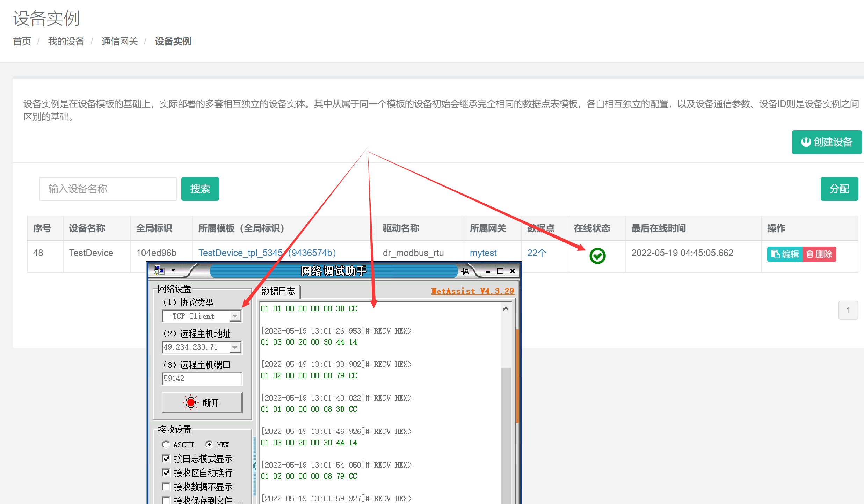Click the 创建设备 create device button
Image resolution: width=864 pixels, height=504 pixels.
coord(826,142)
